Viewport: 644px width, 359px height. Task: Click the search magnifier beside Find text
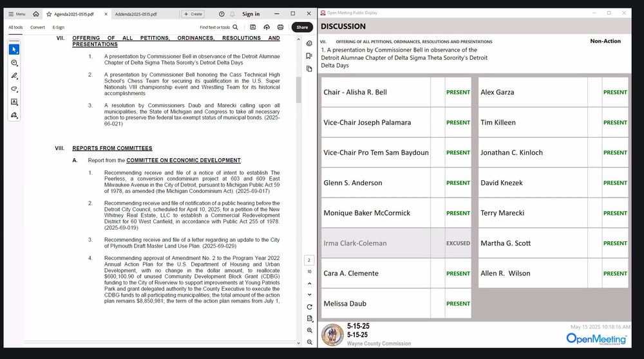coord(235,27)
